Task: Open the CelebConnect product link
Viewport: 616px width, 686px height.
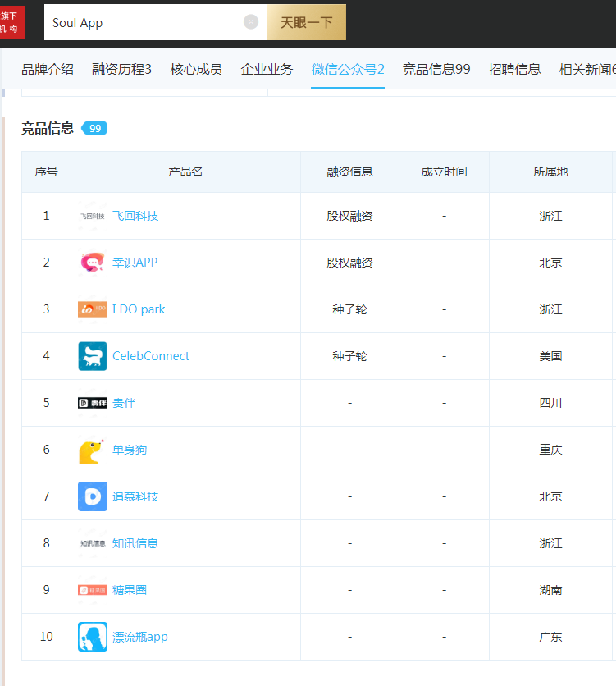Action: (x=151, y=356)
